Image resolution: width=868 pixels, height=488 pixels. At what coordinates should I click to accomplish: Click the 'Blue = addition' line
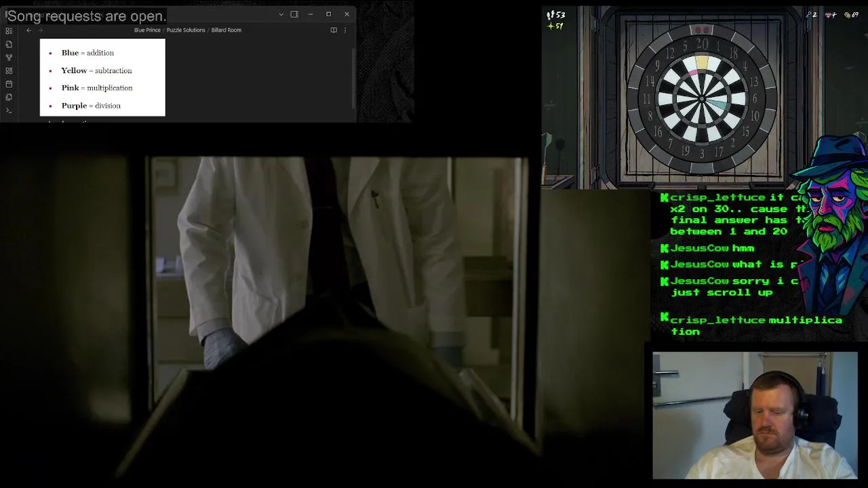[x=87, y=53]
